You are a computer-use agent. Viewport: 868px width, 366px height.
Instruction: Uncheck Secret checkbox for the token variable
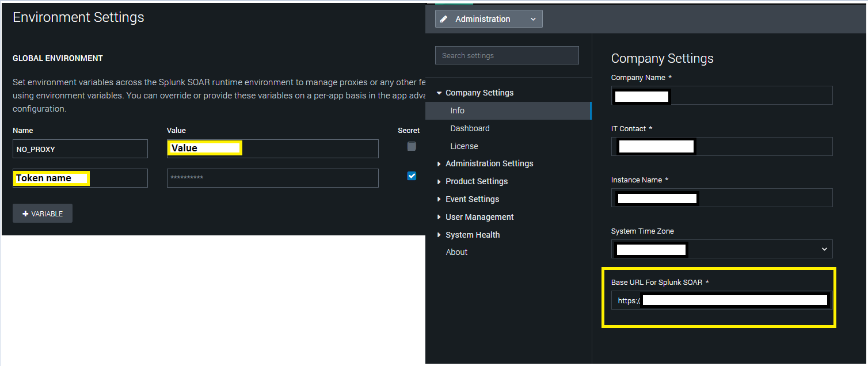coord(412,176)
